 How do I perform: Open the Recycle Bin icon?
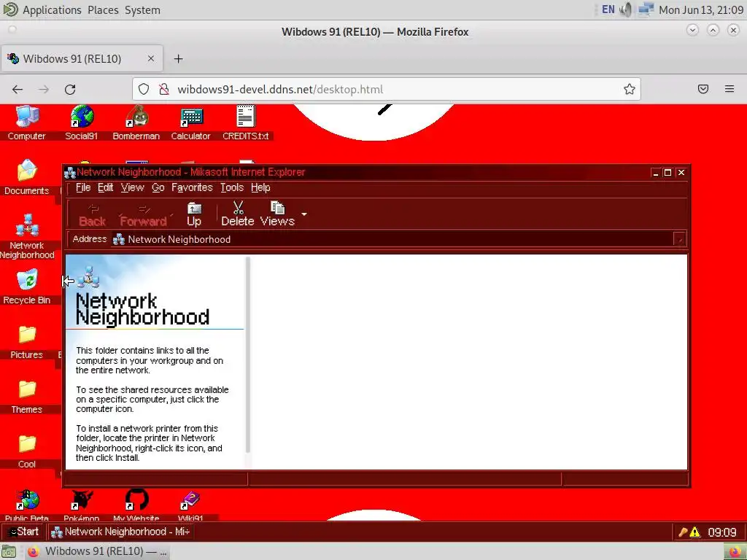27,287
